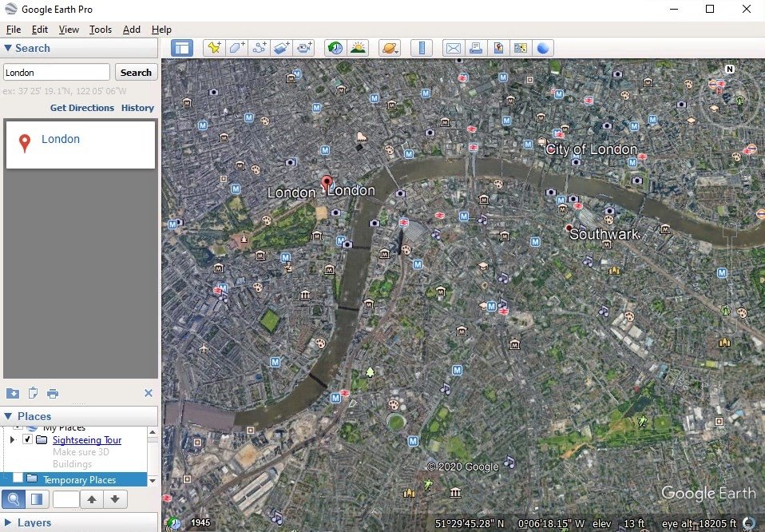Toggle sunlight across the landscape
Screen dimensions: 765x532
pyautogui.click(x=358, y=48)
